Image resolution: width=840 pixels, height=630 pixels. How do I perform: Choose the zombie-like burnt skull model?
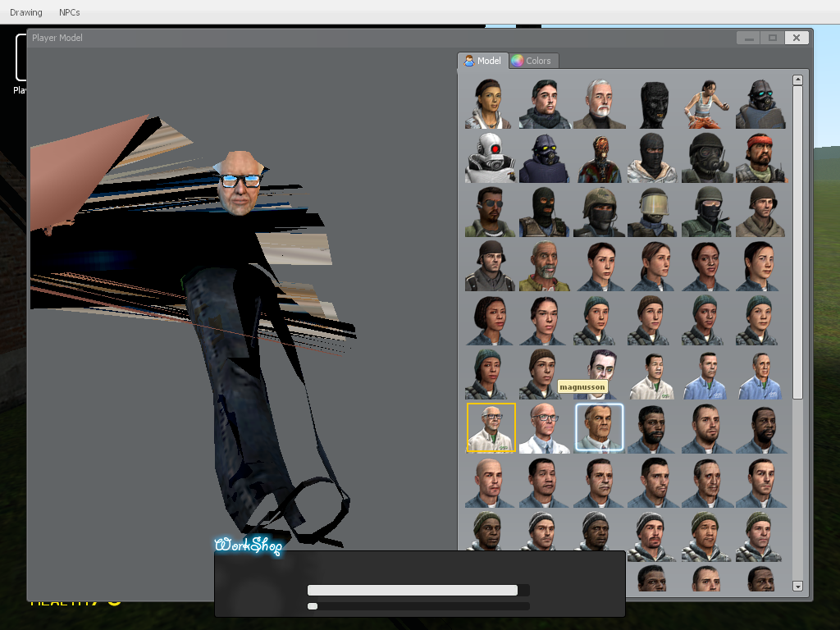point(599,158)
